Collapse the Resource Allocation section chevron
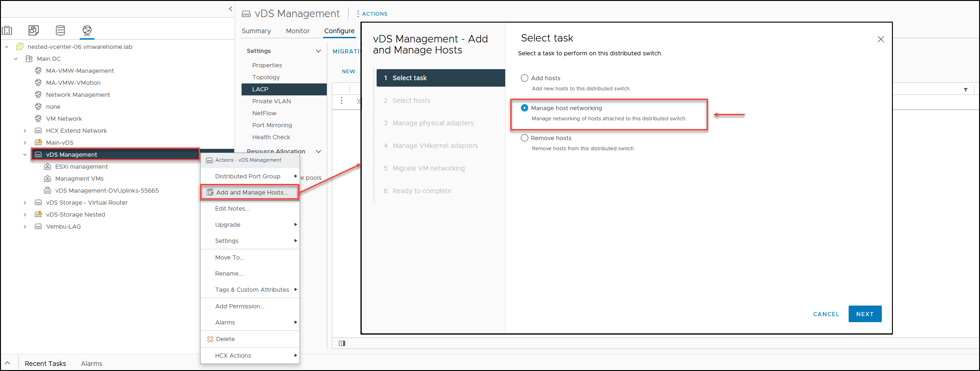The width and height of the screenshot is (980, 371). point(319,151)
